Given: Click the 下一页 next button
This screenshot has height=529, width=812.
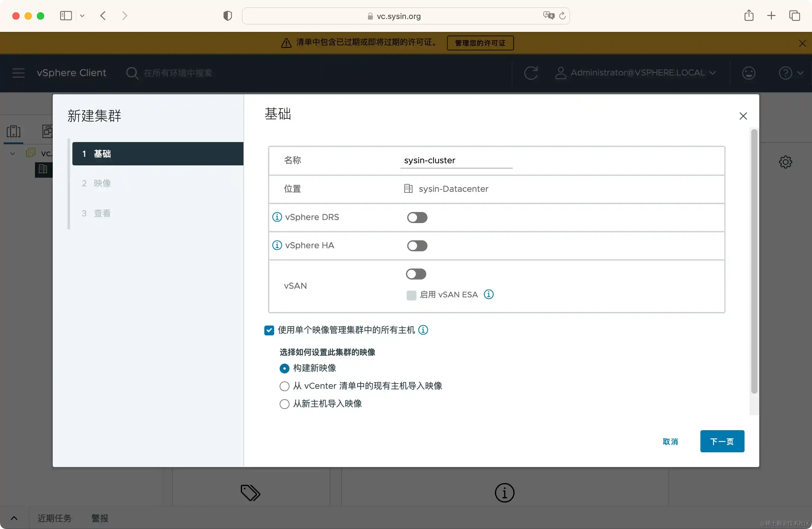Looking at the screenshot, I should coord(722,441).
